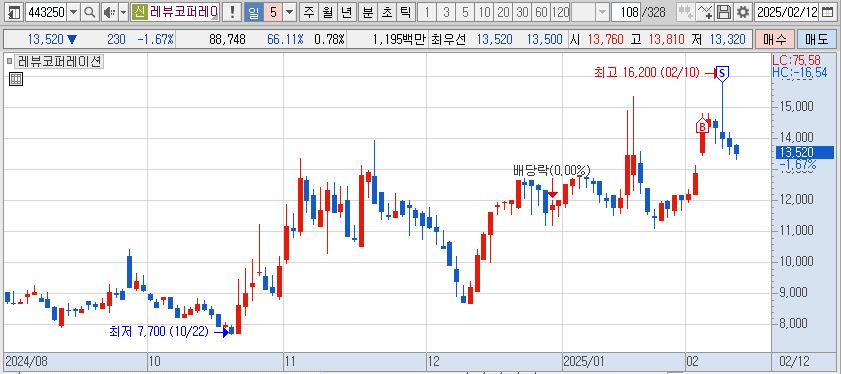This screenshot has width=841, height=374.
Task: Click the red B buy marker
Action: pyautogui.click(x=702, y=127)
